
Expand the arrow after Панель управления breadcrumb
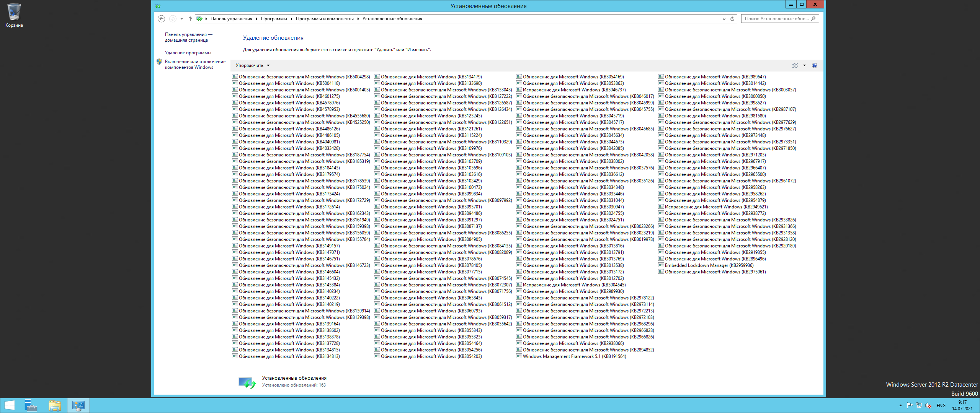point(256,19)
